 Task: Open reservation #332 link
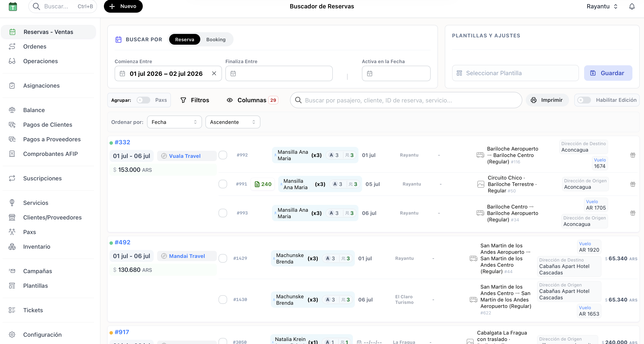tap(122, 142)
